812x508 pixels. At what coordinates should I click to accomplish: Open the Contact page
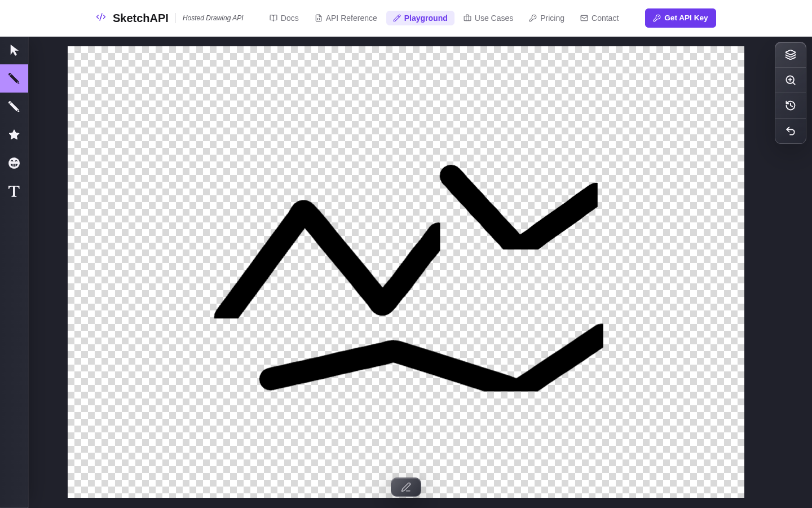599,18
